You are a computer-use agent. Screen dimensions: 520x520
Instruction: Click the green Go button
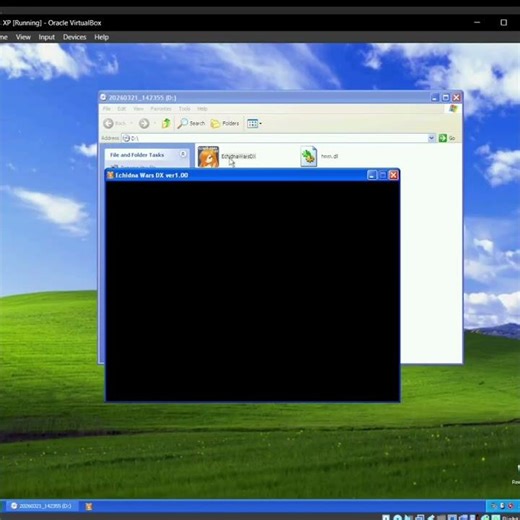coord(447,138)
